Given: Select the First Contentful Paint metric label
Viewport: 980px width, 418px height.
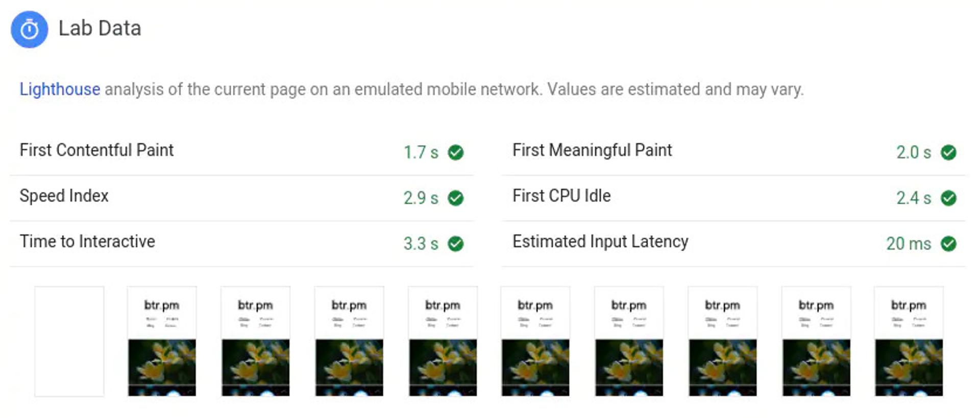Looking at the screenshot, I should (x=96, y=150).
